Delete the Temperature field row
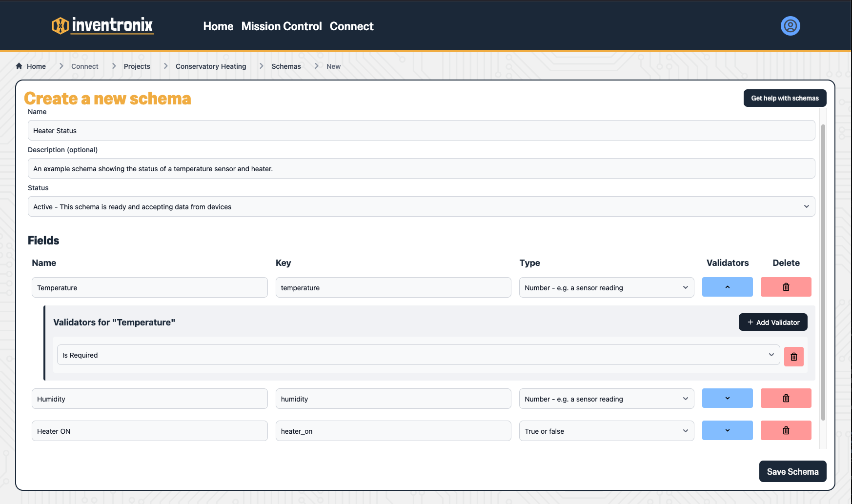 [x=786, y=287]
